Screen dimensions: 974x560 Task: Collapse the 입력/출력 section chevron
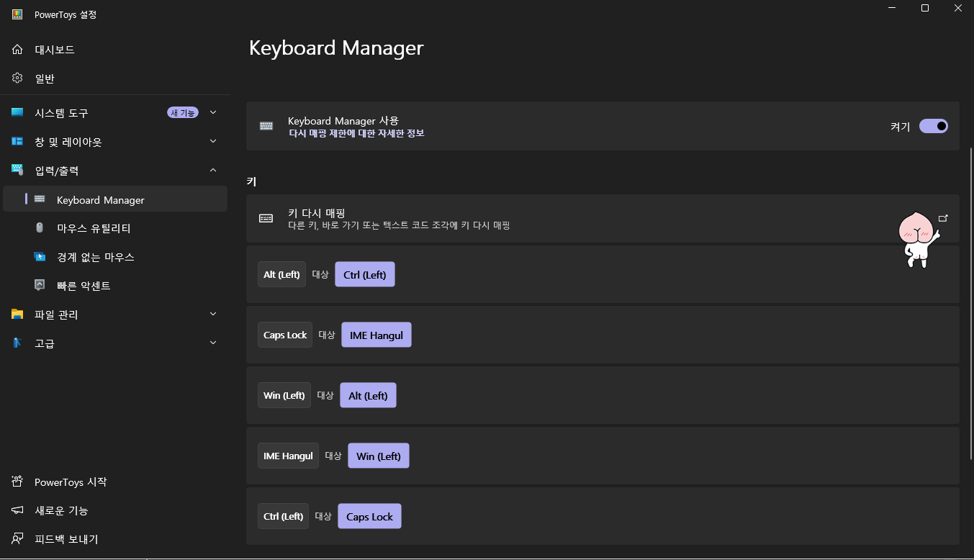(212, 171)
